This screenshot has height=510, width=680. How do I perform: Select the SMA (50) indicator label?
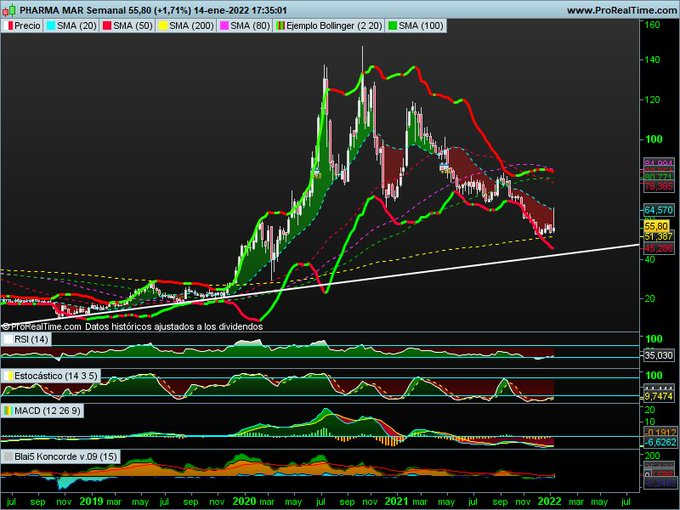pyautogui.click(x=133, y=26)
